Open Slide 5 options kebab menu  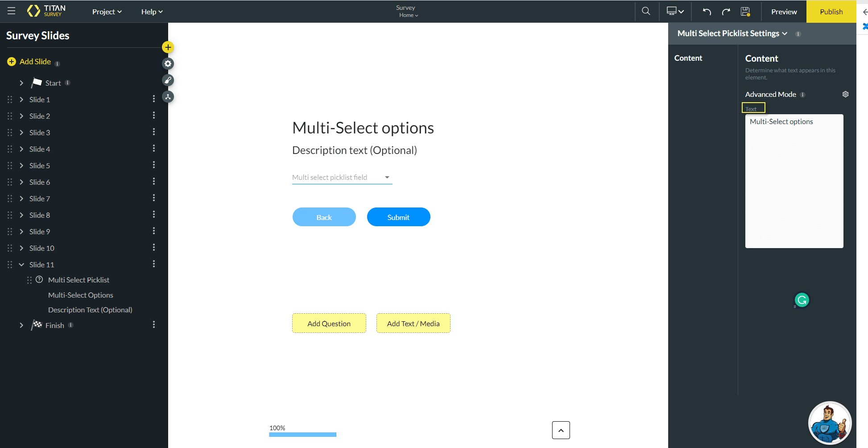(154, 165)
